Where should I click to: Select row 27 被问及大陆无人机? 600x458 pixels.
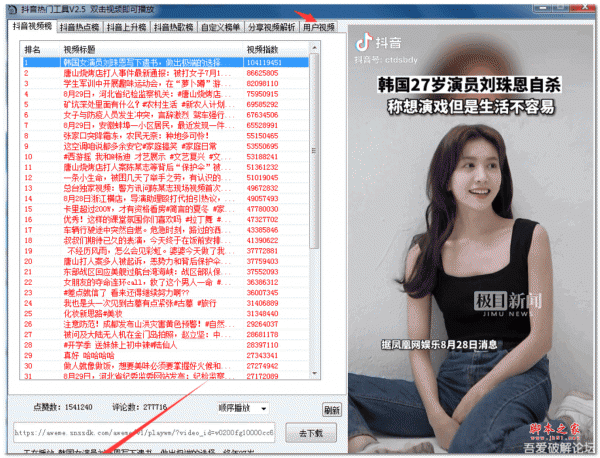click(165, 334)
